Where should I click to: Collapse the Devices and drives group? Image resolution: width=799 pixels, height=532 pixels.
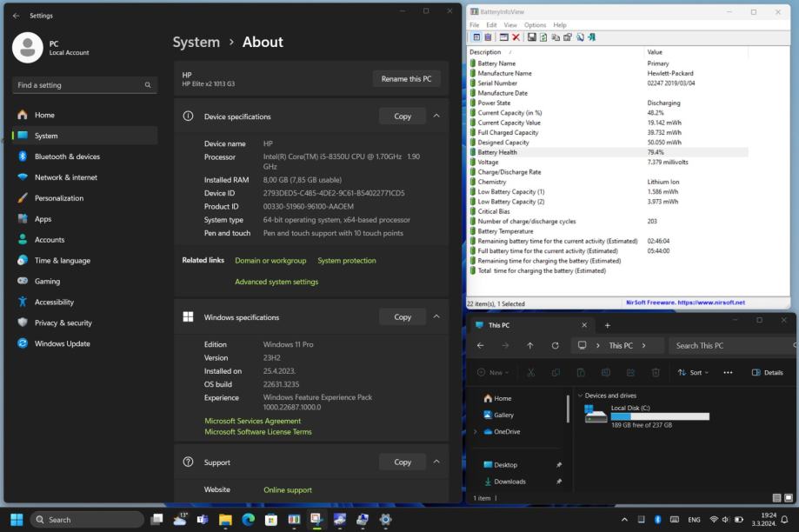580,396
